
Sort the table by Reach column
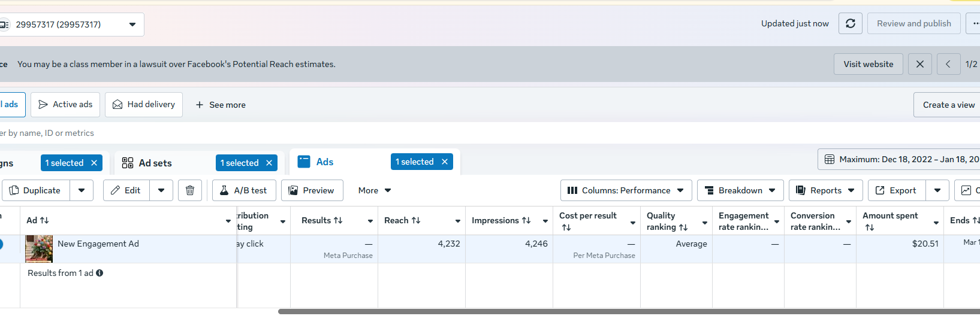[402, 221]
